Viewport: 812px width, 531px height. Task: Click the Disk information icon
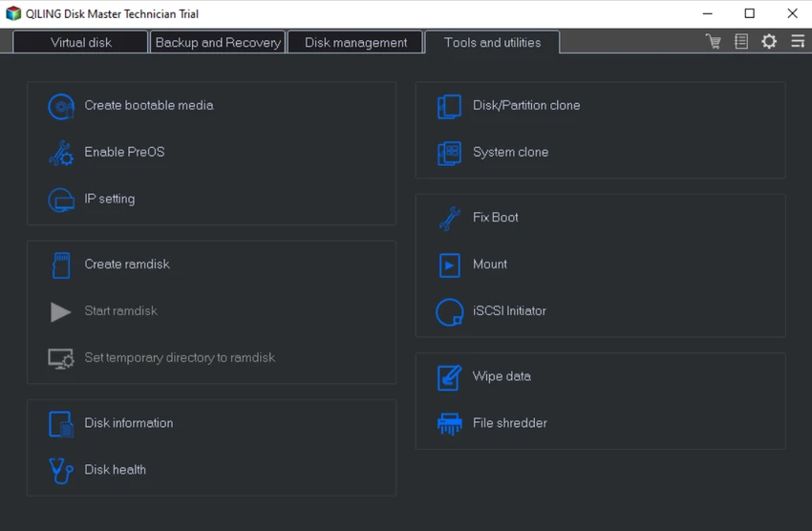(x=61, y=424)
